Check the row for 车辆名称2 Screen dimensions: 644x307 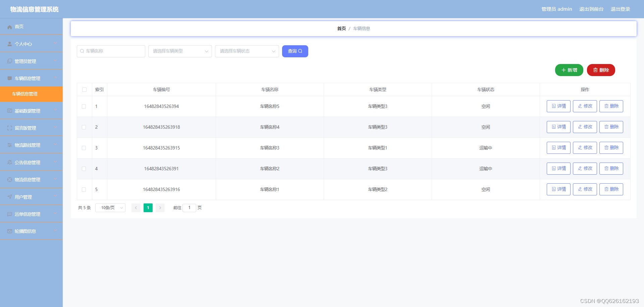[x=84, y=169]
